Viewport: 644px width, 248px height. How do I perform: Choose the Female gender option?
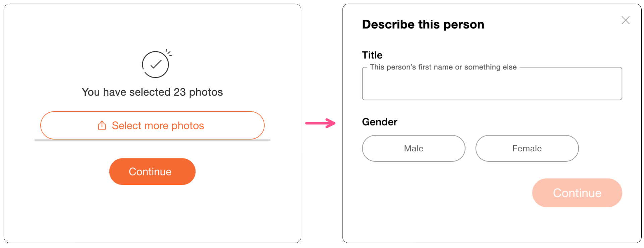pyautogui.click(x=527, y=148)
